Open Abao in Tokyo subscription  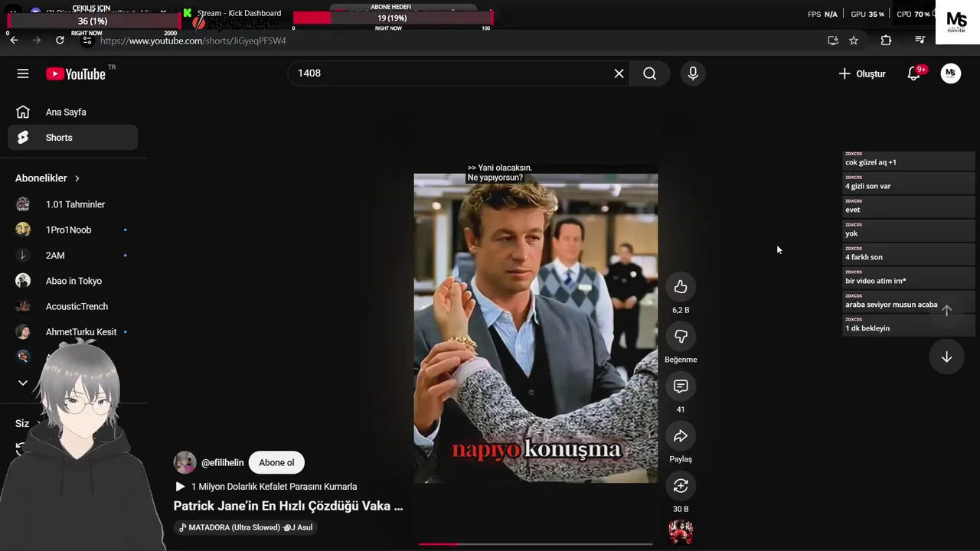[73, 281]
